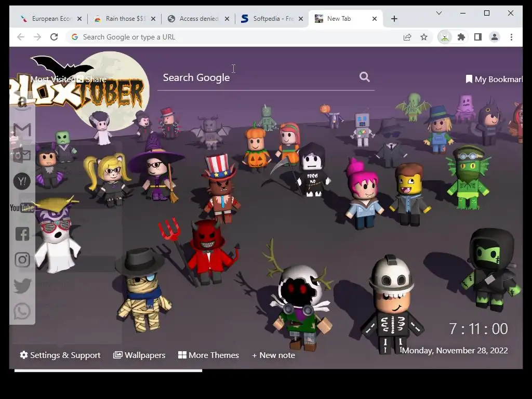The image size is (532, 399).
Task: Open the YouTube shortcut in the sidebar
Action: point(22,208)
